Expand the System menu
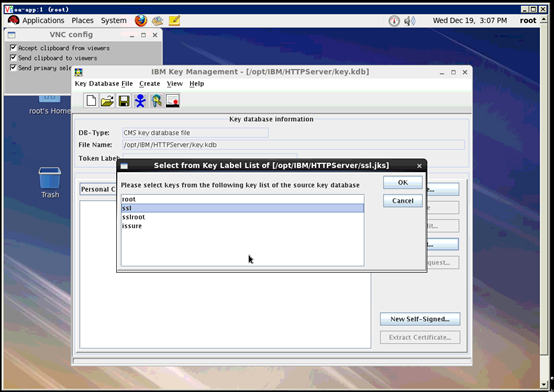554x392 pixels. [113, 21]
